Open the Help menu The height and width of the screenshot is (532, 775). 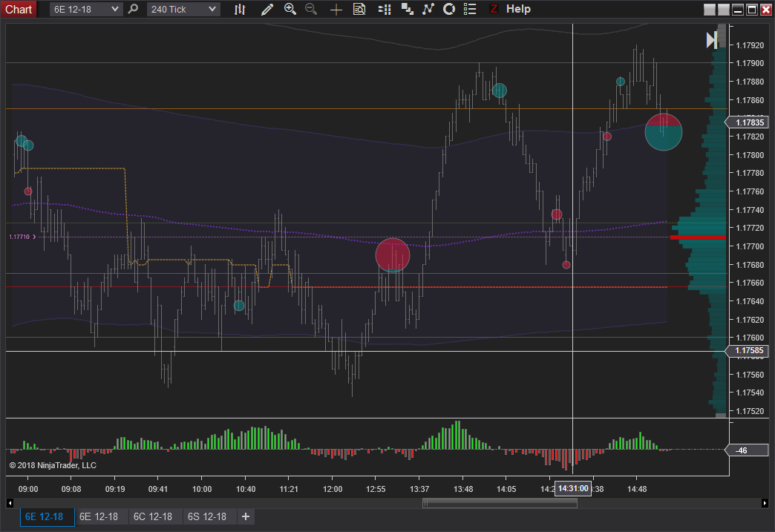click(518, 9)
